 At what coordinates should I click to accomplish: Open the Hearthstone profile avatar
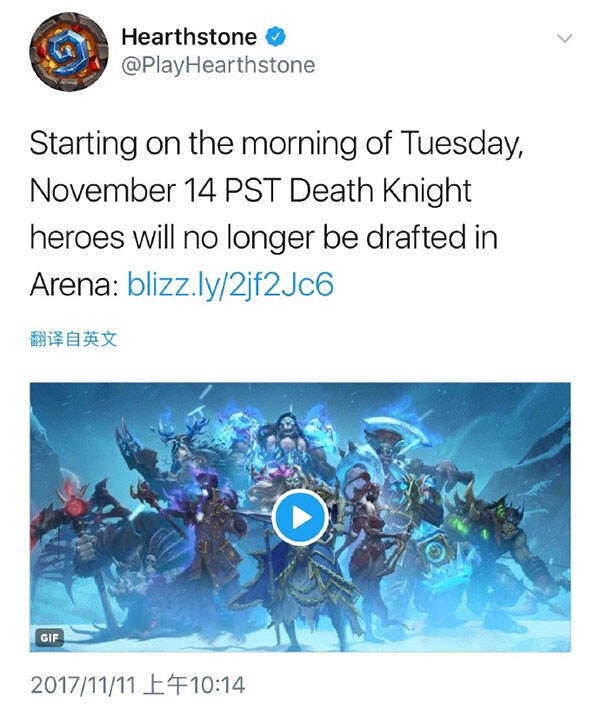tap(69, 52)
